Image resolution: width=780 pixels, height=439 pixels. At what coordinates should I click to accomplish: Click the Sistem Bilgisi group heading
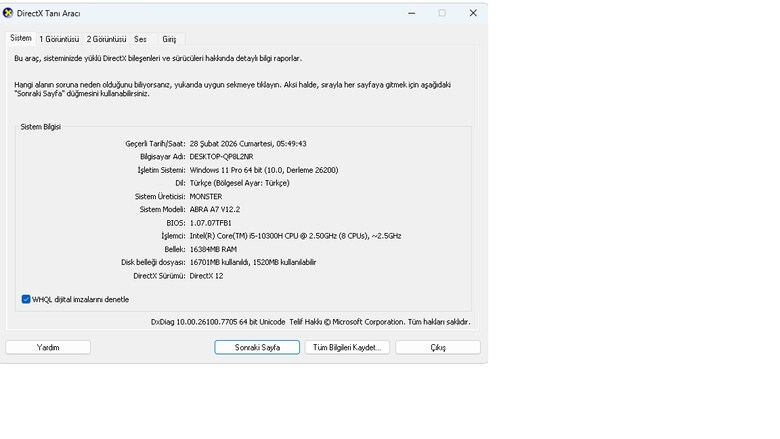click(41, 127)
